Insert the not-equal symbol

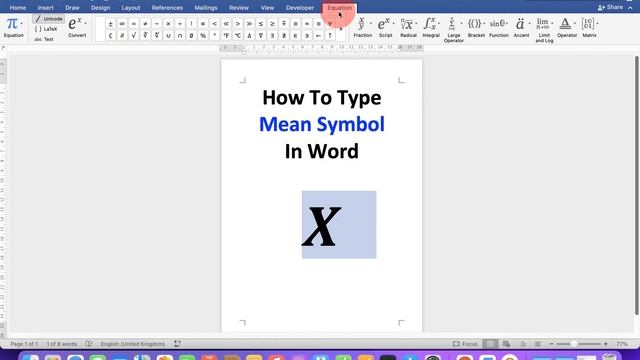click(x=145, y=24)
